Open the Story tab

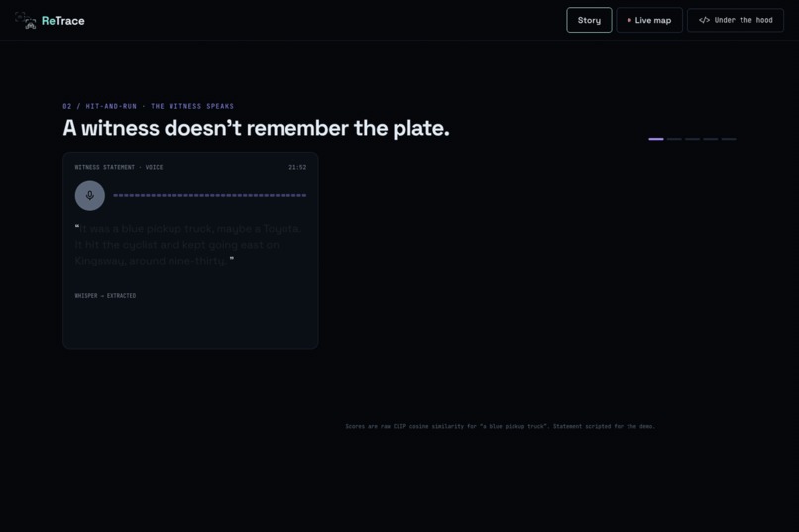pyautogui.click(x=589, y=20)
